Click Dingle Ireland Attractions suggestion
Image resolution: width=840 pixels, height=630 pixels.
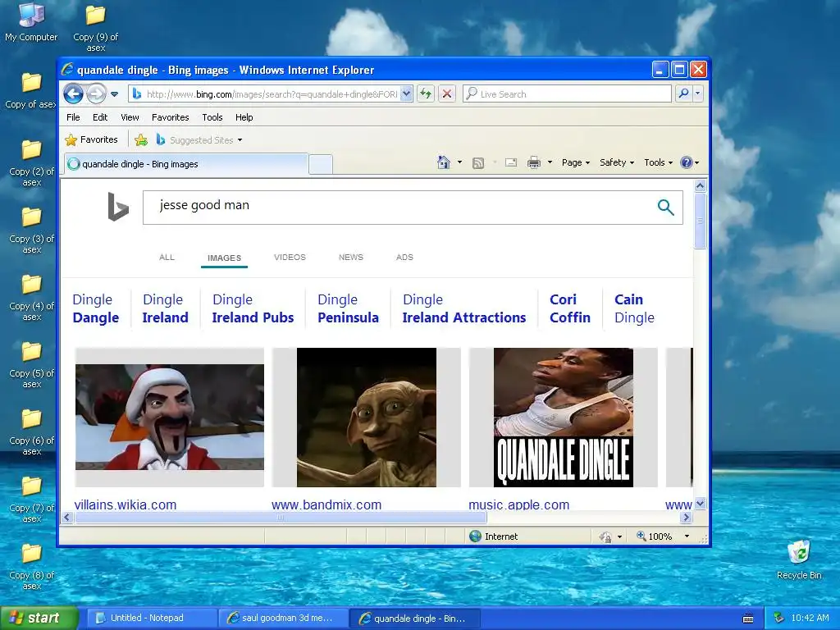point(464,308)
